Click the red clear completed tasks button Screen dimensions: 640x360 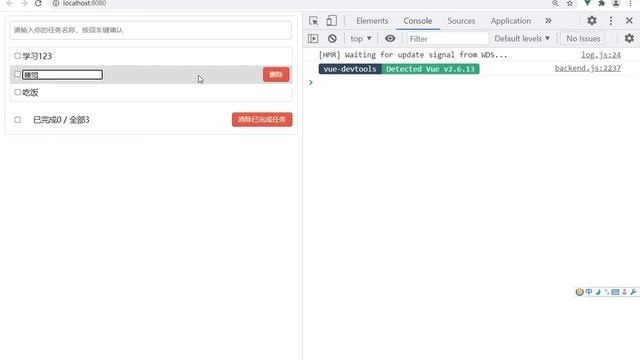pos(262,120)
